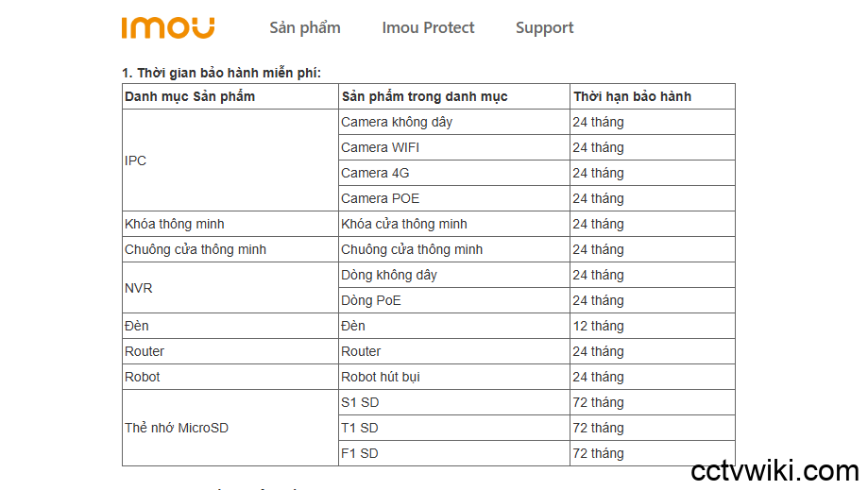
Task: Click the NVR category cell
Action: coord(139,288)
